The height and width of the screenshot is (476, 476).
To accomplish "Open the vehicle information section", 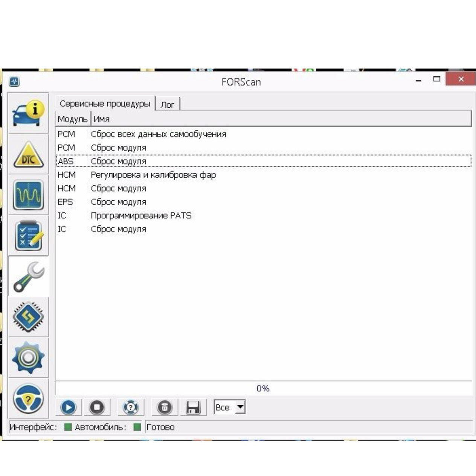I will tap(28, 113).
